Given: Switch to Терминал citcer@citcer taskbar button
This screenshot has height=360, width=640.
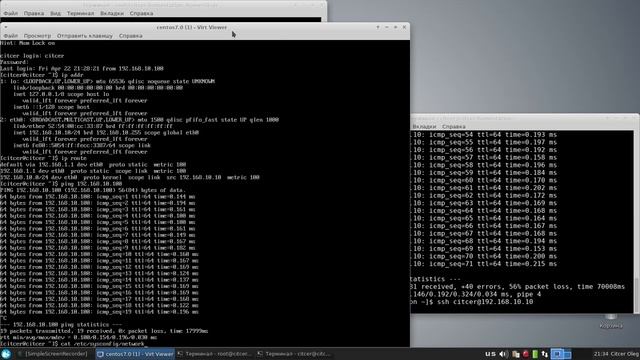Looking at the screenshot, I should coord(295,354).
